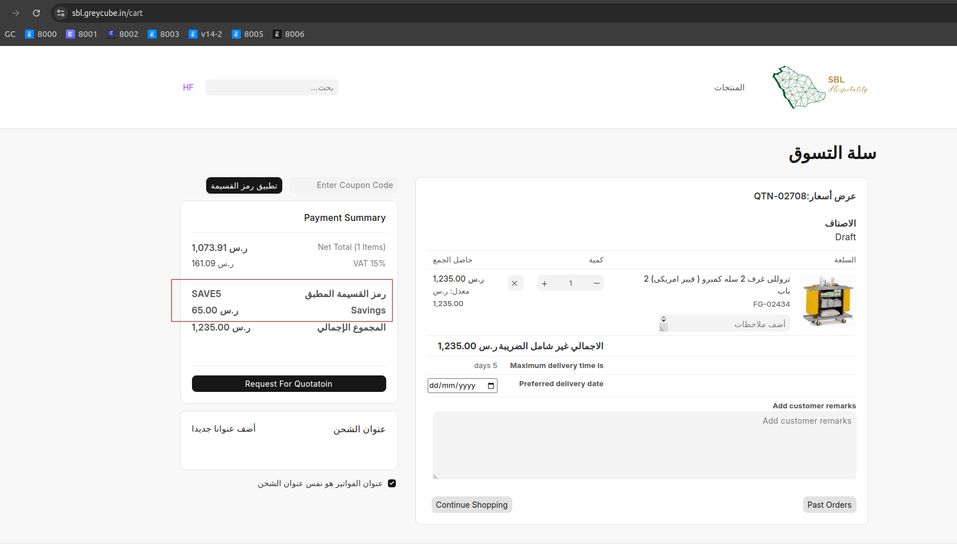Image resolution: width=957 pixels, height=560 pixels.
Task: Remove the trolley item with X icon
Action: click(x=515, y=283)
